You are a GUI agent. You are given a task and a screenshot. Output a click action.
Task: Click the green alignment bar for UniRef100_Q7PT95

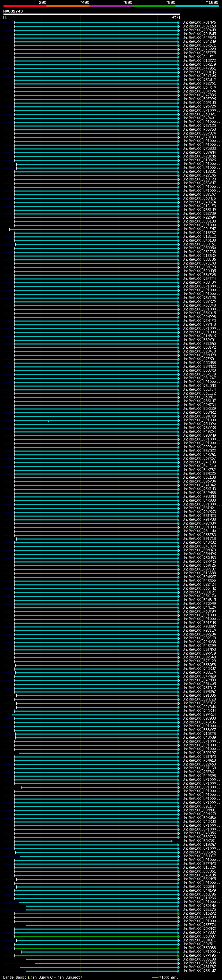pyautogui.click(x=97, y=956)
